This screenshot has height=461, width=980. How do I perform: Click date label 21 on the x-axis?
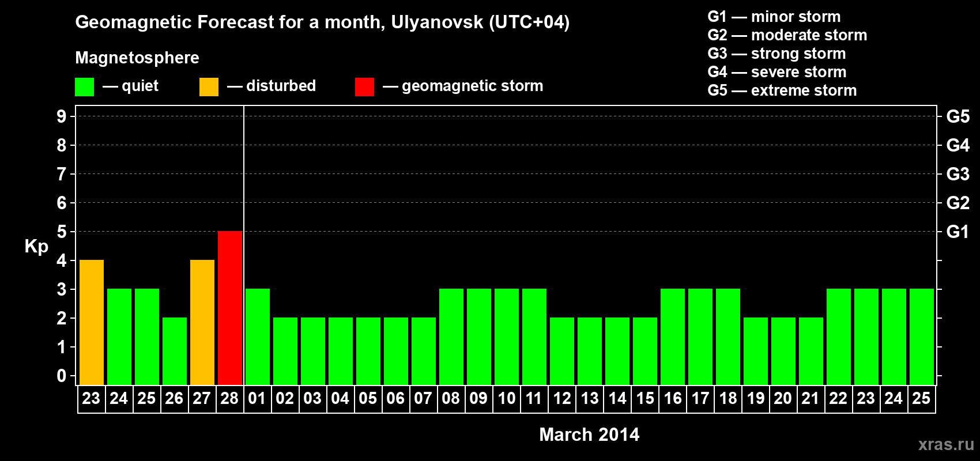pyautogui.click(x=811, y=399)
